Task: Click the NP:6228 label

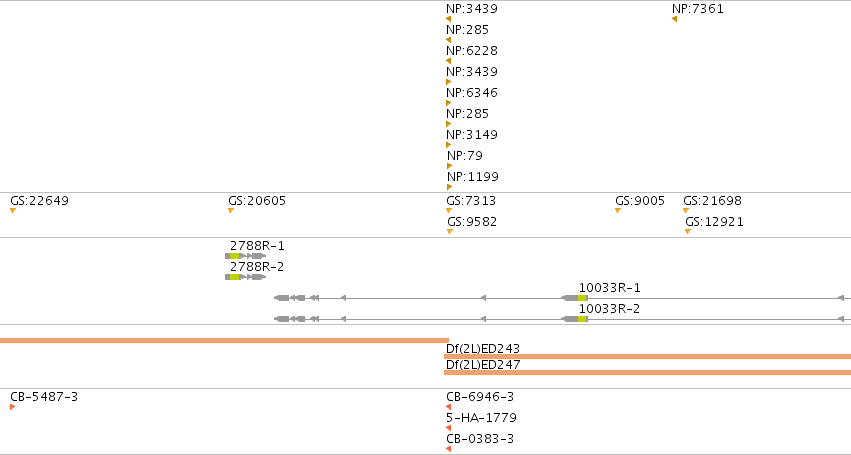Action: tap(472, 50)
